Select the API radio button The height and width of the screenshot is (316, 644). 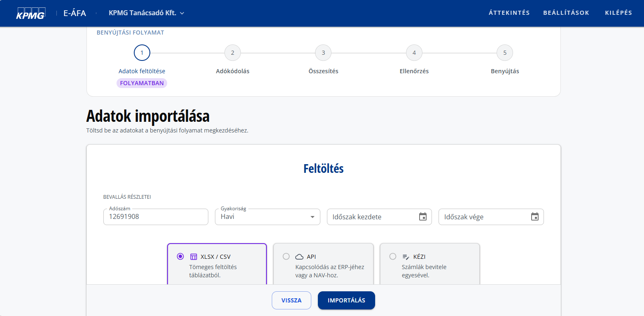point(286,256)
